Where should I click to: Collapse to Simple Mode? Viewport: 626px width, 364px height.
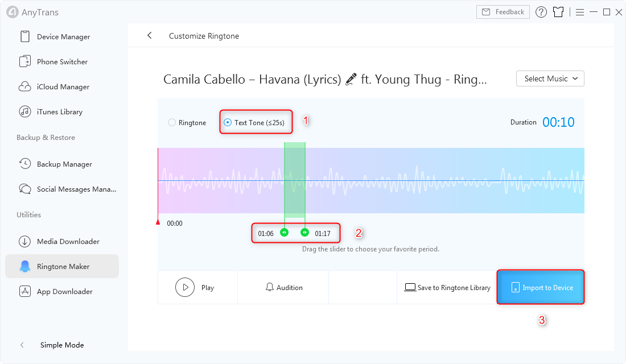[61, 345]
